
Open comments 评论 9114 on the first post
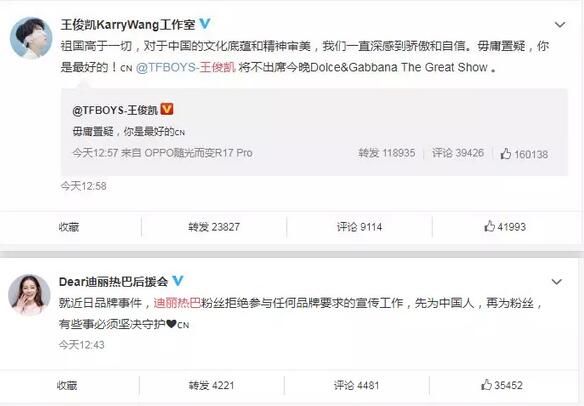point(359,227)
